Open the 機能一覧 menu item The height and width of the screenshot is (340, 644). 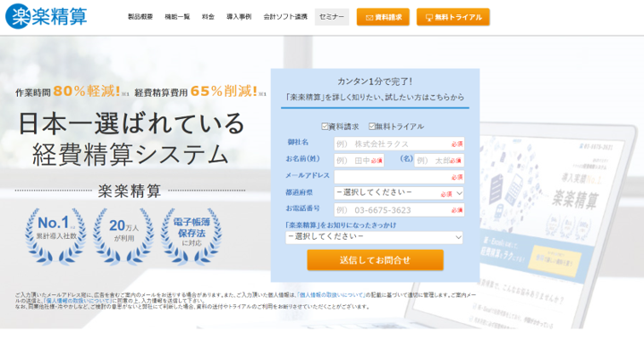(177, 17)
